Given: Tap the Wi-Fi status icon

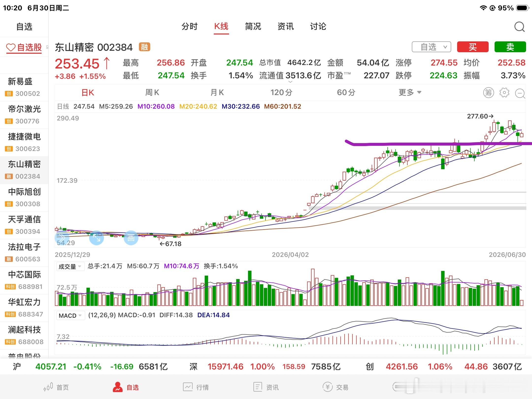Looking at the screenshot, I should [x=483, y=8].
